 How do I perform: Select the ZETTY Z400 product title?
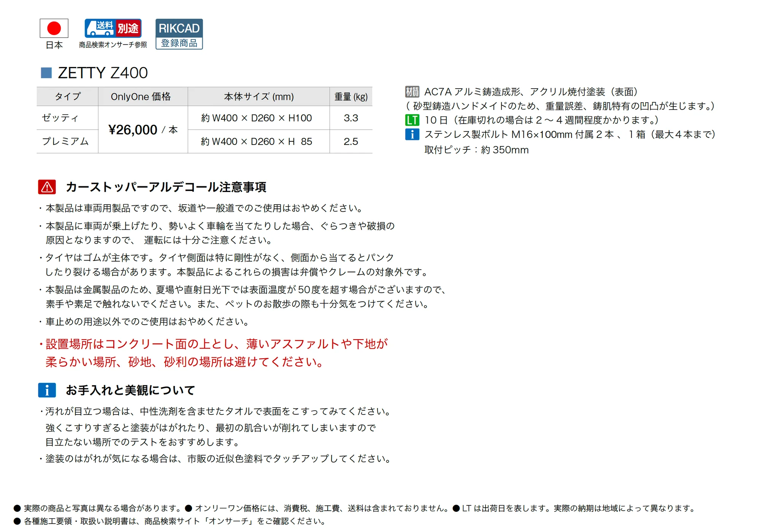(103, 73)
